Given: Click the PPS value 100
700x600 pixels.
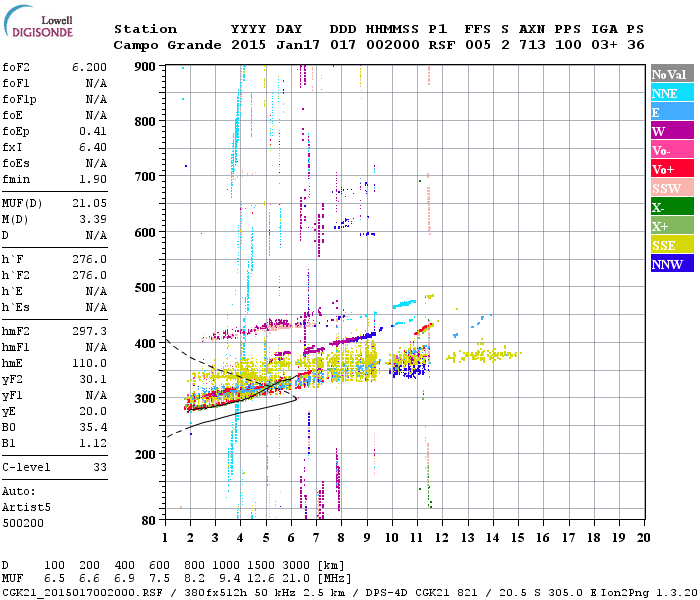Looking at the screenshot, I should pyautogui.click(x=568, y=45).
